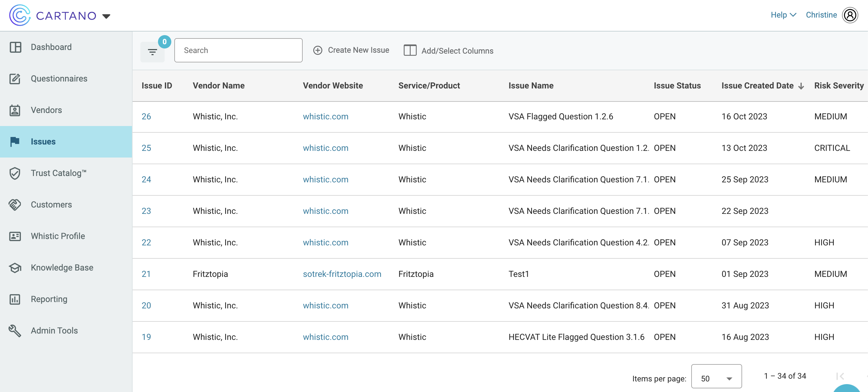Open the filter list icon
Image resolution: width=868 pixels, height=392 pixels.
(x=152, y=52)
